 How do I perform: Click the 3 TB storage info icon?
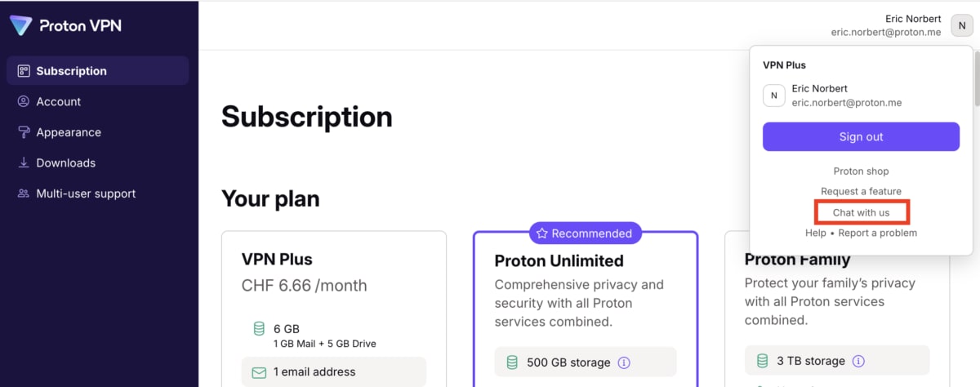click(858, 361)
